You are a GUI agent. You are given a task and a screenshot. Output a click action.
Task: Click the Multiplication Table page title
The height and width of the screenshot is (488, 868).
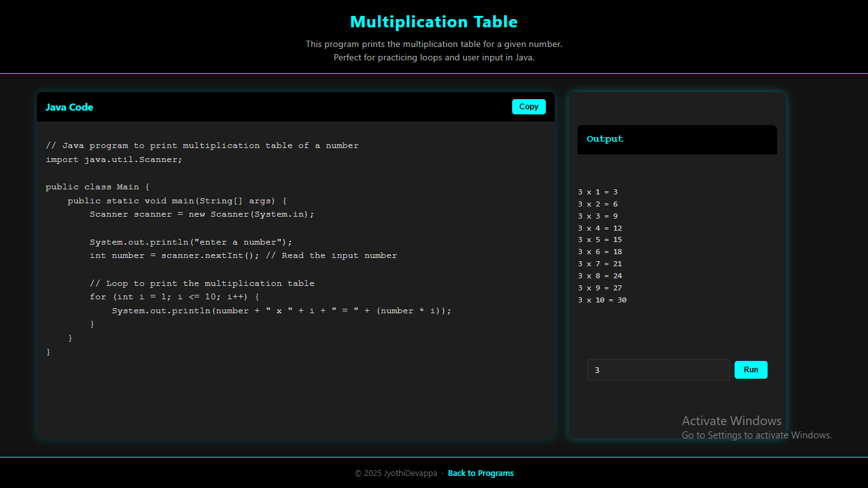434,21
